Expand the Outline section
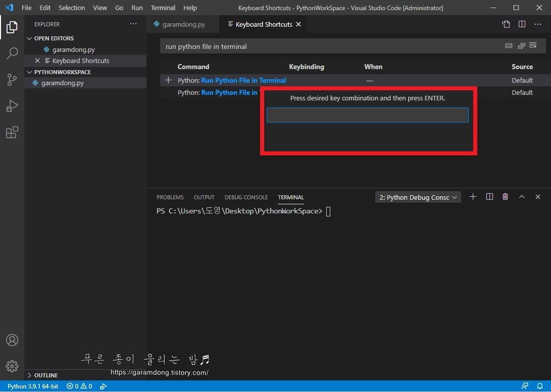 [42, 375]
